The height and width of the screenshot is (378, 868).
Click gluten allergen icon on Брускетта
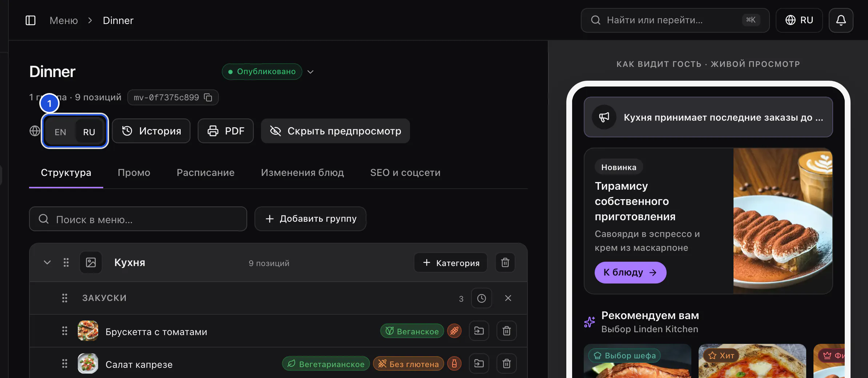[x=454, y=331]
